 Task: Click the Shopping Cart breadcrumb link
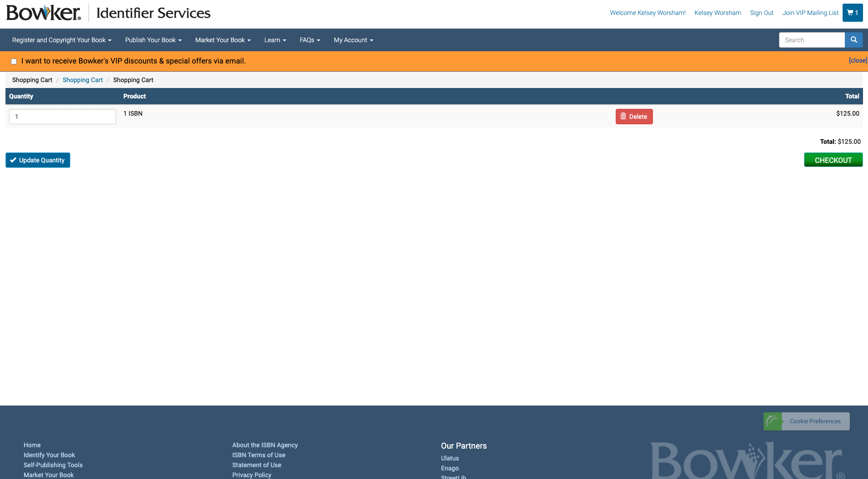[x=83, y=80]
